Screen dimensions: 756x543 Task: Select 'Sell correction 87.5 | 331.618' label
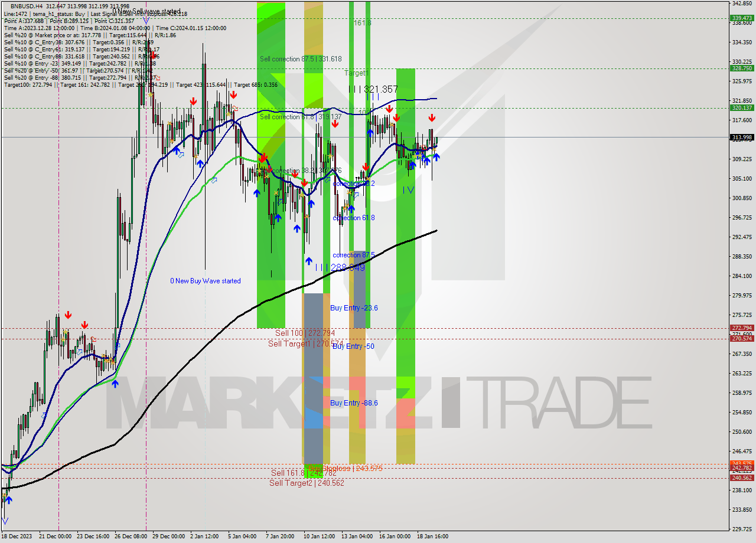301,59
